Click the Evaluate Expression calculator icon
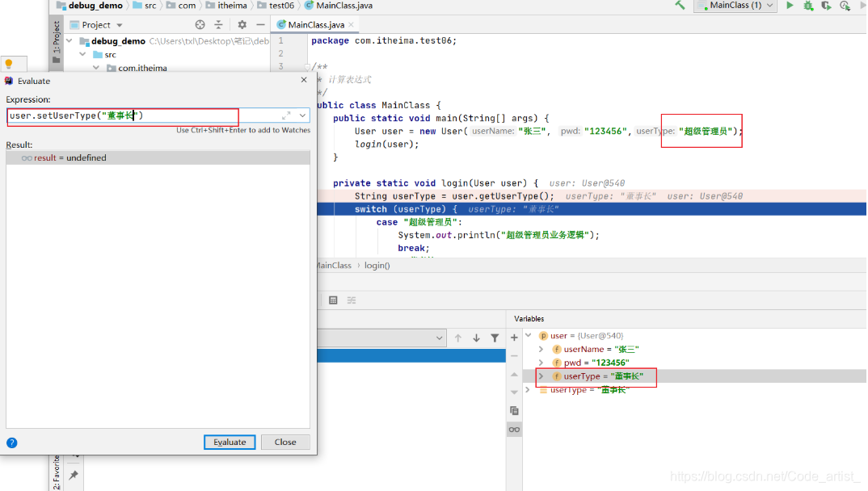 333,300
